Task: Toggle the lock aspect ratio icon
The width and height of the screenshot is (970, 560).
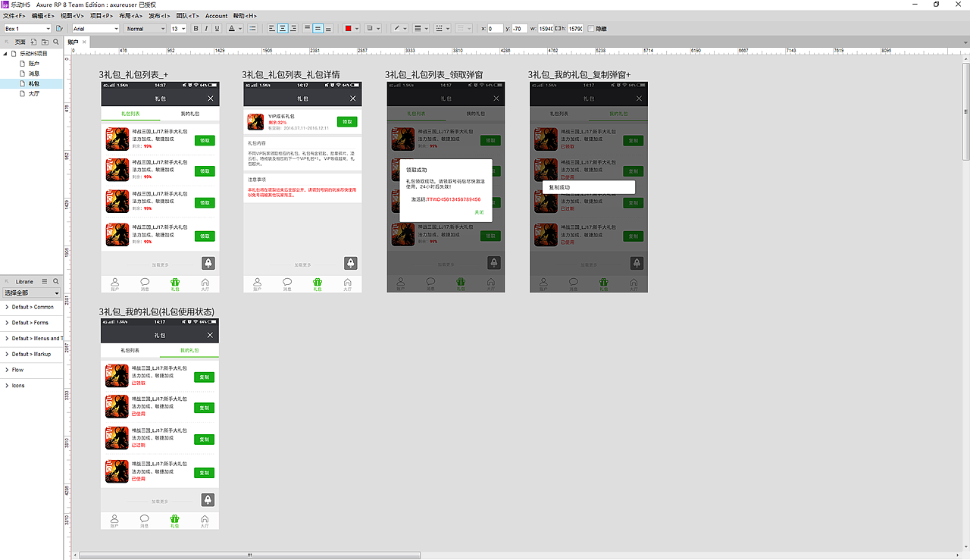Action: (x=559, y=28)
